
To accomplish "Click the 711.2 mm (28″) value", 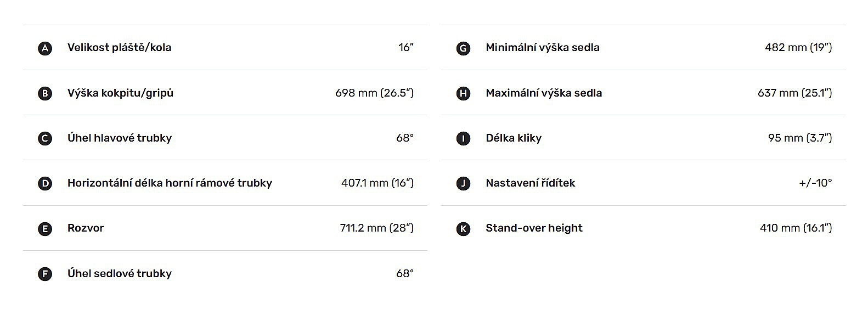I will 376,228.
